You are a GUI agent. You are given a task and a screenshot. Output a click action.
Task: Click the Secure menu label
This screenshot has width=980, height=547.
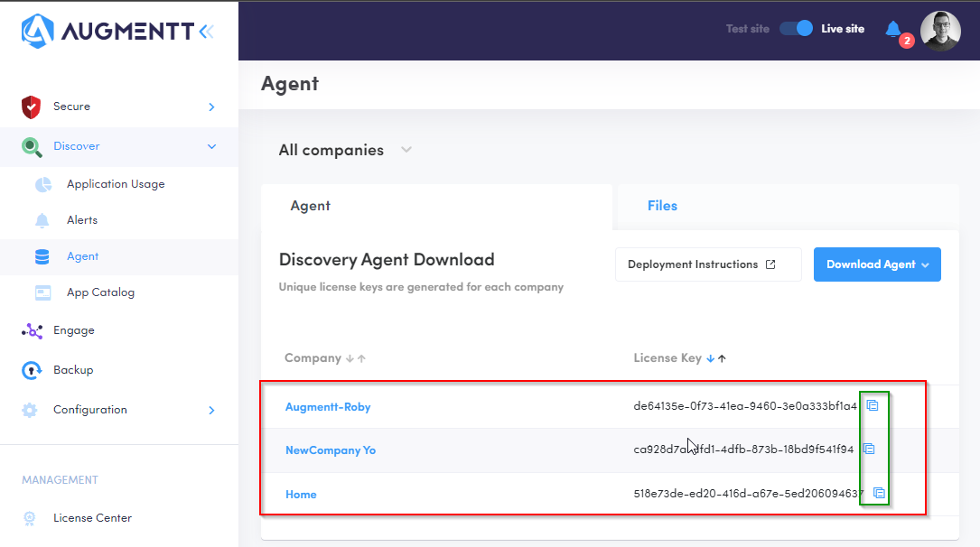(x=72, y=107)
